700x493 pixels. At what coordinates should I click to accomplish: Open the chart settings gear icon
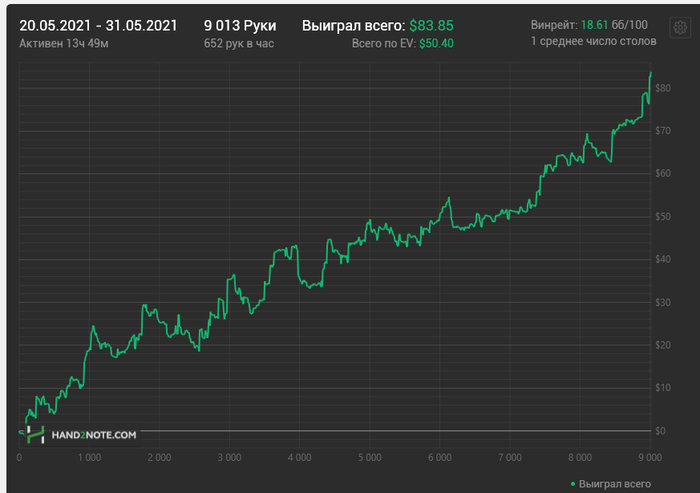coord(680,28)
